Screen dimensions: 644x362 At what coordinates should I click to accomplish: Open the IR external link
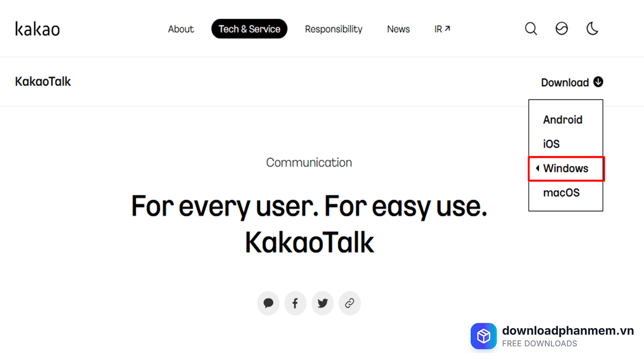(x=442, y=29)
